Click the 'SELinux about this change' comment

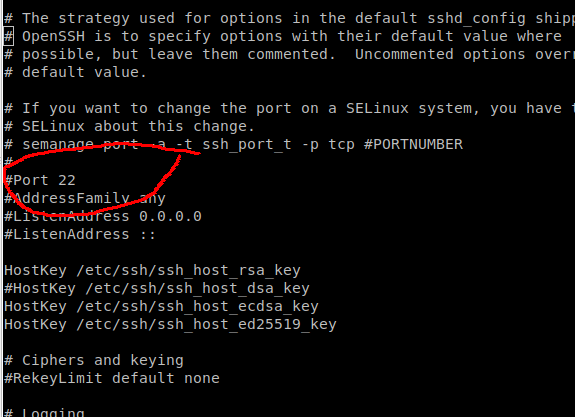[x=129, y=126]
